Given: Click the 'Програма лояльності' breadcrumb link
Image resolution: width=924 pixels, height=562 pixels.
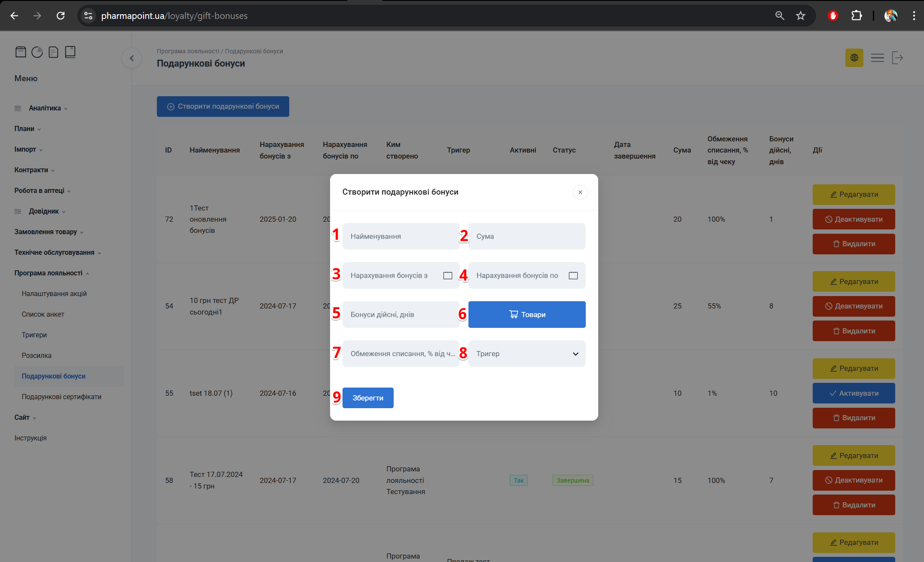Looking at the screenshot, I should point(188,51).
